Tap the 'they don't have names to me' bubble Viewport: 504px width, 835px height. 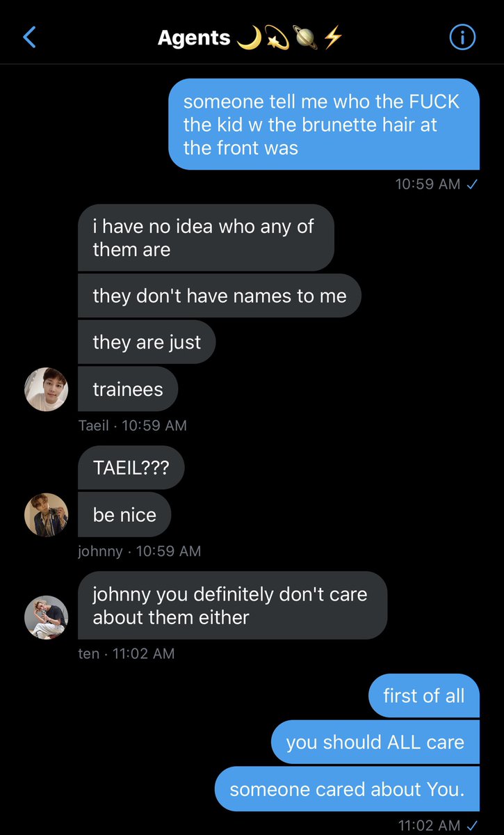click(x=220, y=296)
